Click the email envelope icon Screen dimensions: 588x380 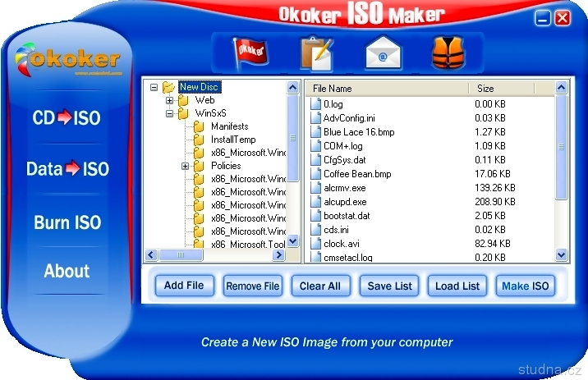(384, 54)
